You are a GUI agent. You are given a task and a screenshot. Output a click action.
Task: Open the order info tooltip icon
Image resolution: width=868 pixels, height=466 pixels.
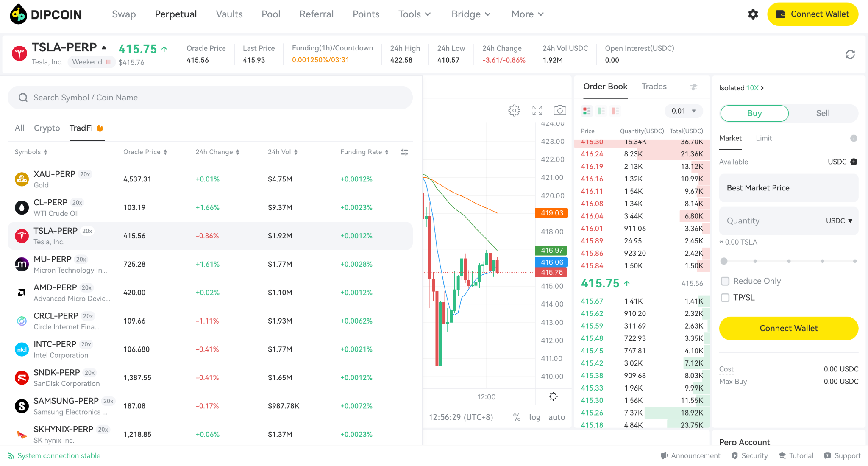coord(854,138)
